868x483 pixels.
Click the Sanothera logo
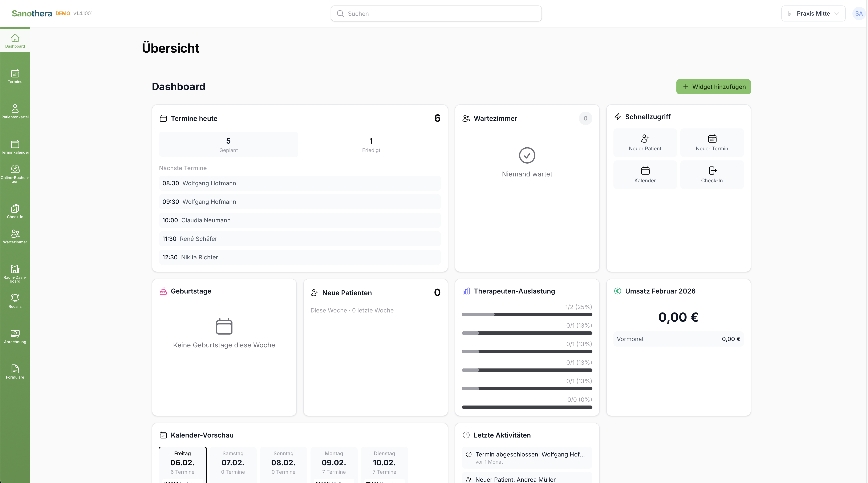click(x=32, y=13)
